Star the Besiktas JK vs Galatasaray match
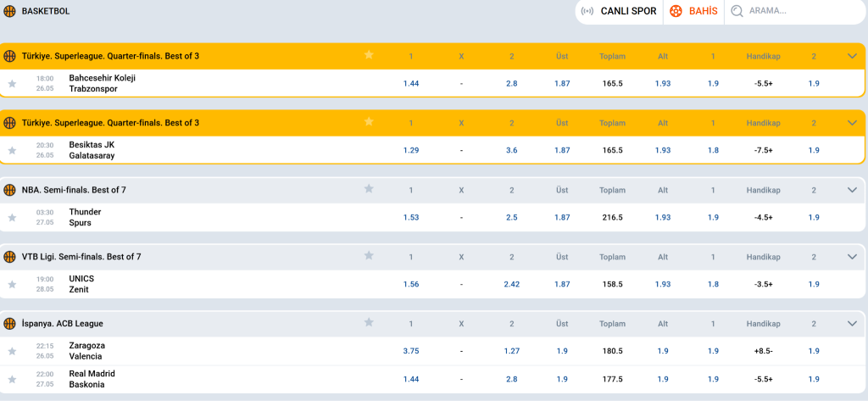Screen dimensions: 868x401 click(x=12, y=151)
